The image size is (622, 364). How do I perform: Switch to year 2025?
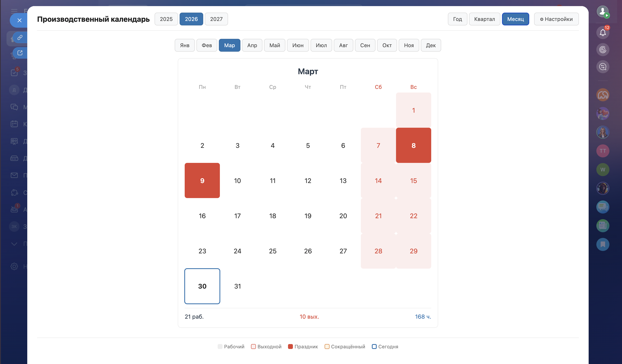(166, 19)
